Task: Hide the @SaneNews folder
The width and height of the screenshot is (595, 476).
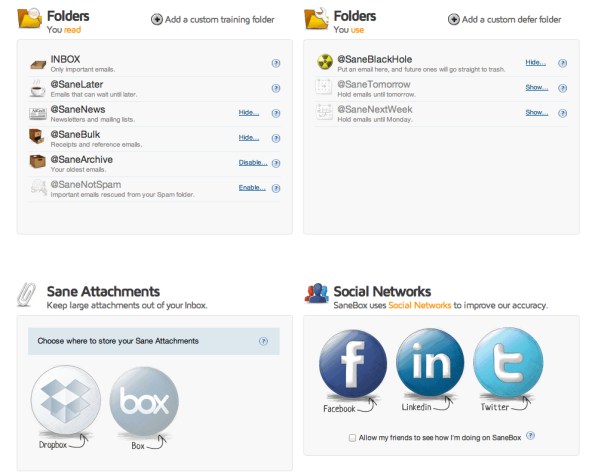Action: [249, 112]
